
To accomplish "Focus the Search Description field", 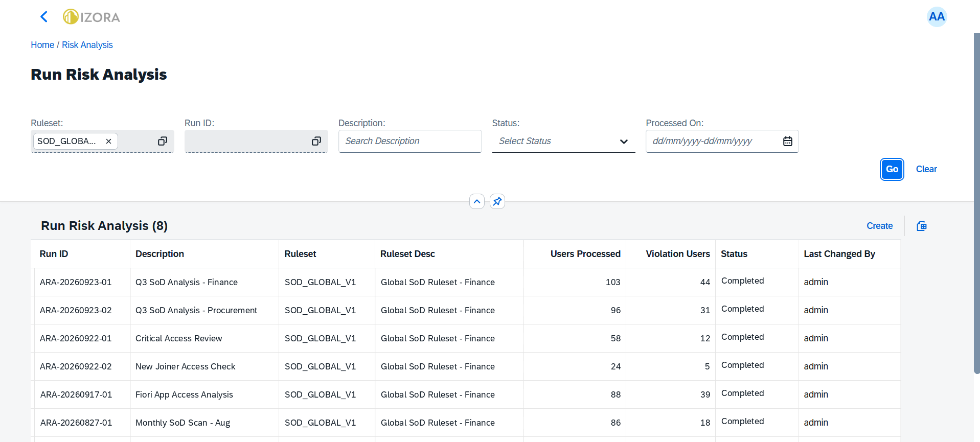I will click(410, 141).
